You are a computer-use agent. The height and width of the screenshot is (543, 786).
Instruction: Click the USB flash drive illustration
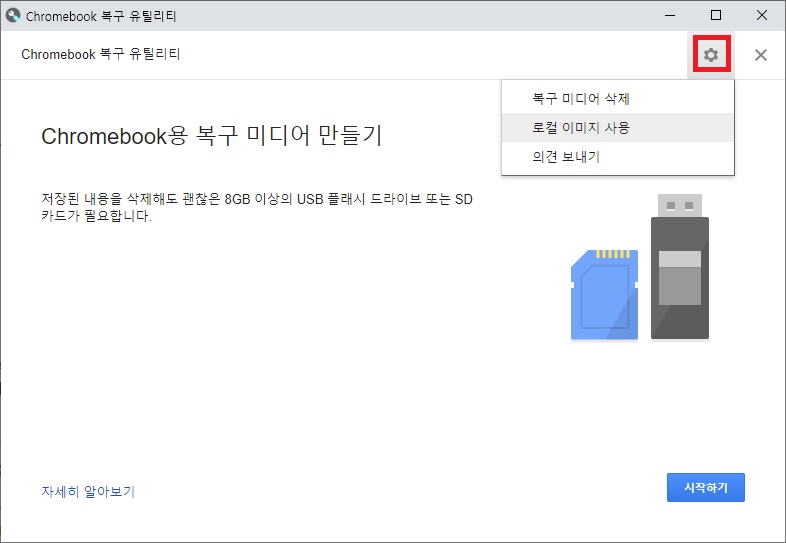coord(679,267)
